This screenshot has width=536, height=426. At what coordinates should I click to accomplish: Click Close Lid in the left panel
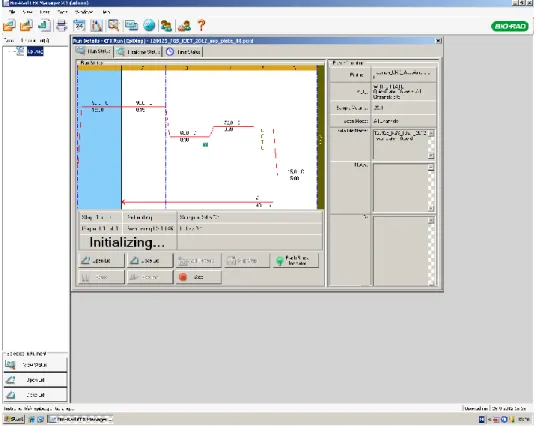pyautogui.click(x=35, y=395)
